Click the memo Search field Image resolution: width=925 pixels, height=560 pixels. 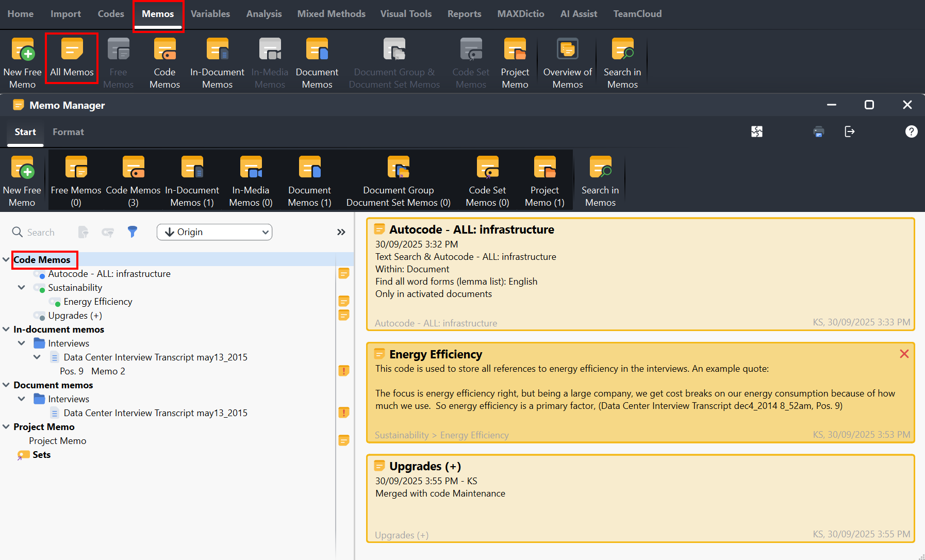pos(41,233)
